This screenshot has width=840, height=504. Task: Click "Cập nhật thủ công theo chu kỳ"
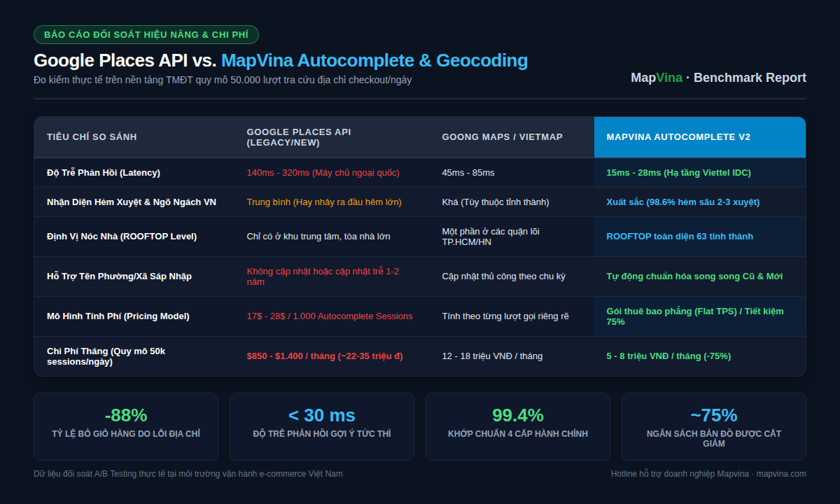coord(503,276)
